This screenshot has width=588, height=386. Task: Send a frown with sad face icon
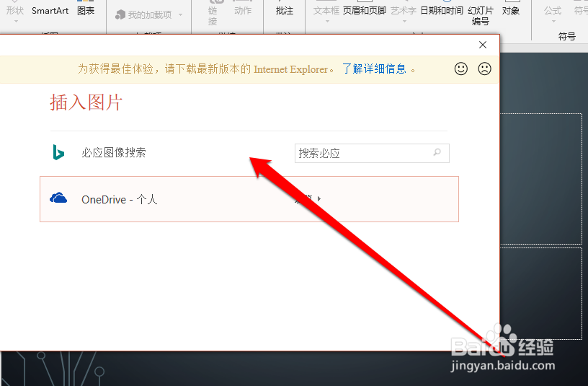point(484,69)
